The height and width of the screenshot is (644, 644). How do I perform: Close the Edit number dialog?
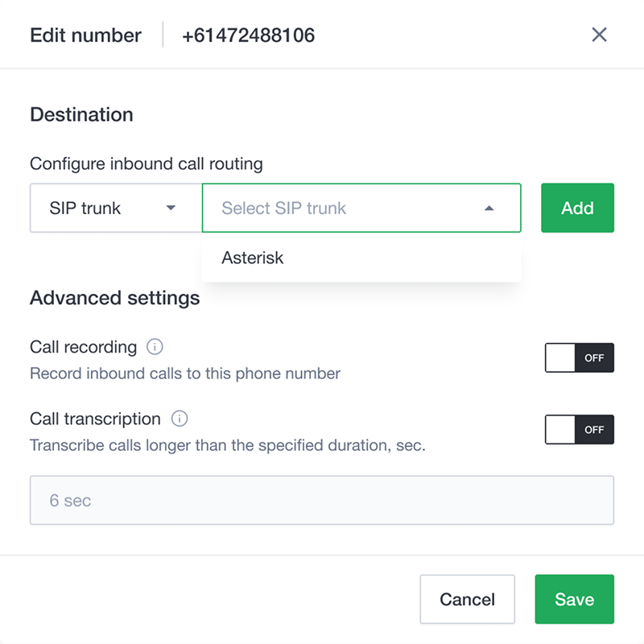pyautogui.click(x=600, y=35)
